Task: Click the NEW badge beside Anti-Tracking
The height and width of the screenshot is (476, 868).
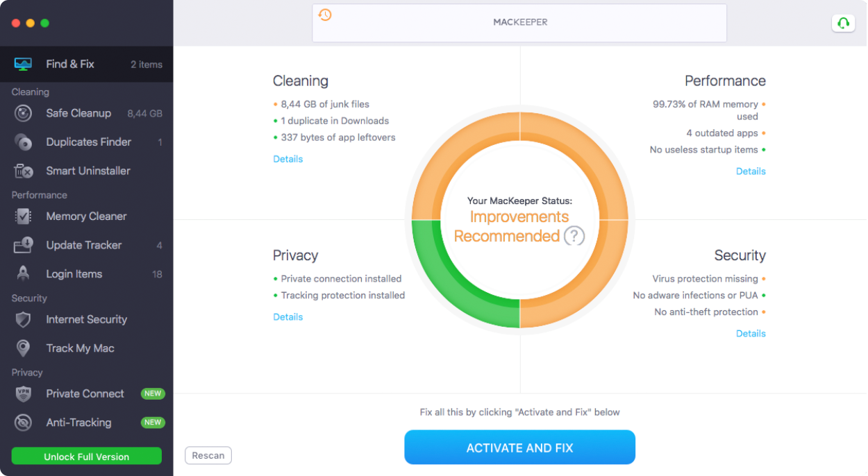Action: point(153,423)
